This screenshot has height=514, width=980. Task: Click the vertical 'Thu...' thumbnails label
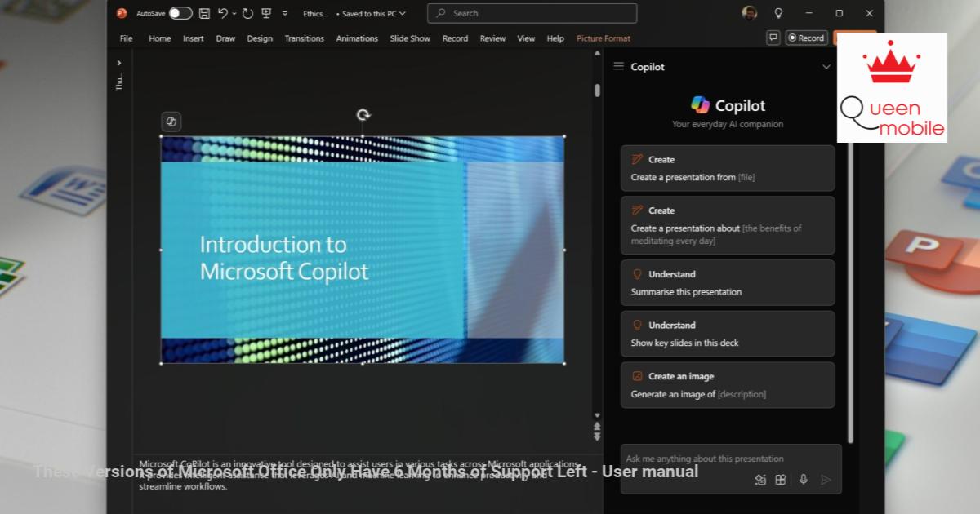coord(119,82)
